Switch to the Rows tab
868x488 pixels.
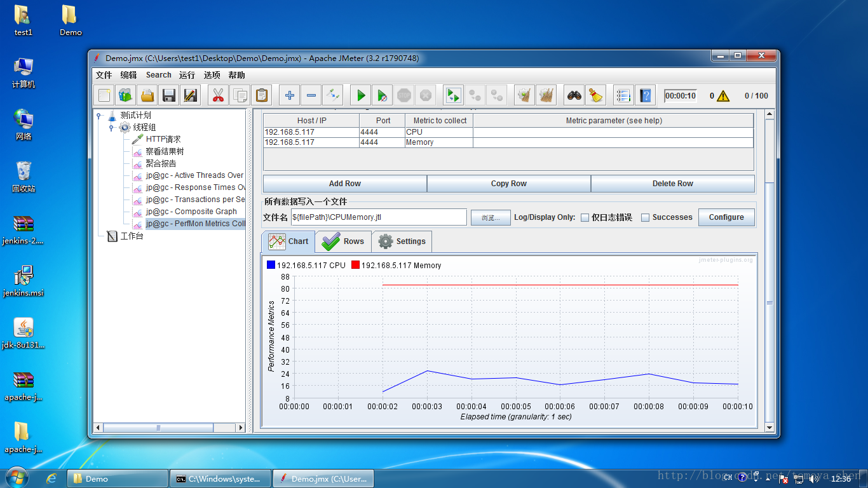[x=343, y=241]
